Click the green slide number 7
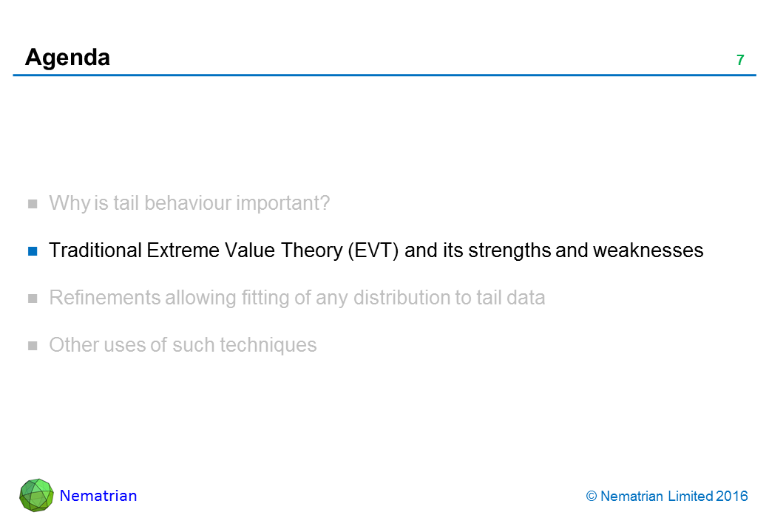The image size is (769, 532). coord(739,60)
